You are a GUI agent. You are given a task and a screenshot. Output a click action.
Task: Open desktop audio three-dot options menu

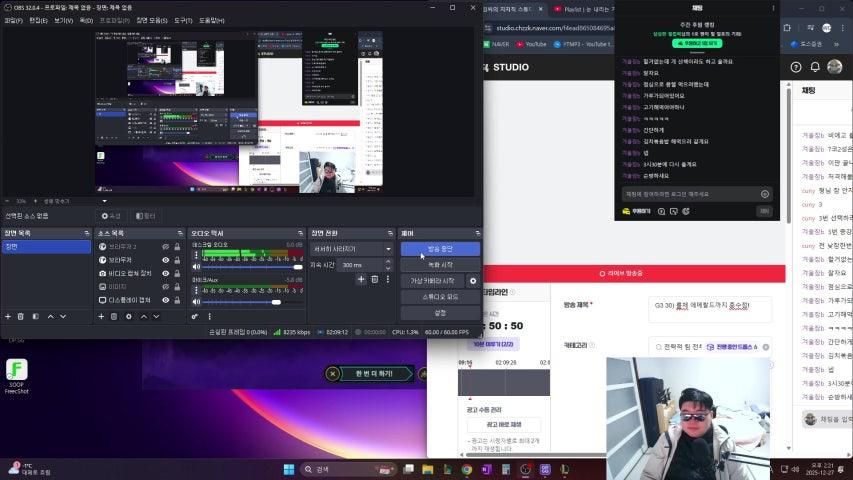click(x=197, y=254)
